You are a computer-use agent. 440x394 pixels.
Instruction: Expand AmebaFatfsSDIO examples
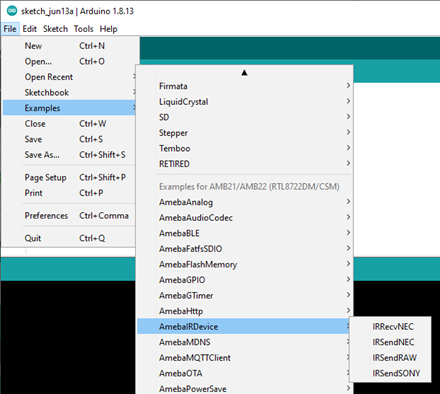point(245,249)
